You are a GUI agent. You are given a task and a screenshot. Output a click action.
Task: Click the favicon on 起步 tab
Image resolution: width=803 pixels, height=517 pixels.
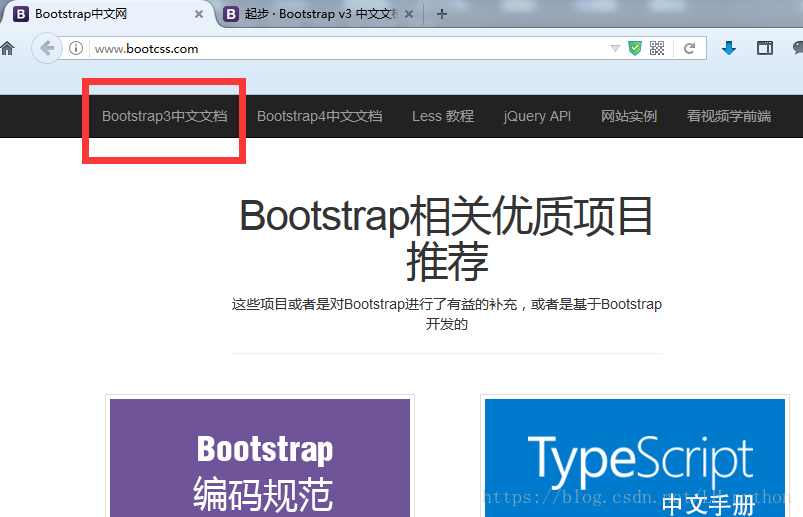tap(231, 14)
